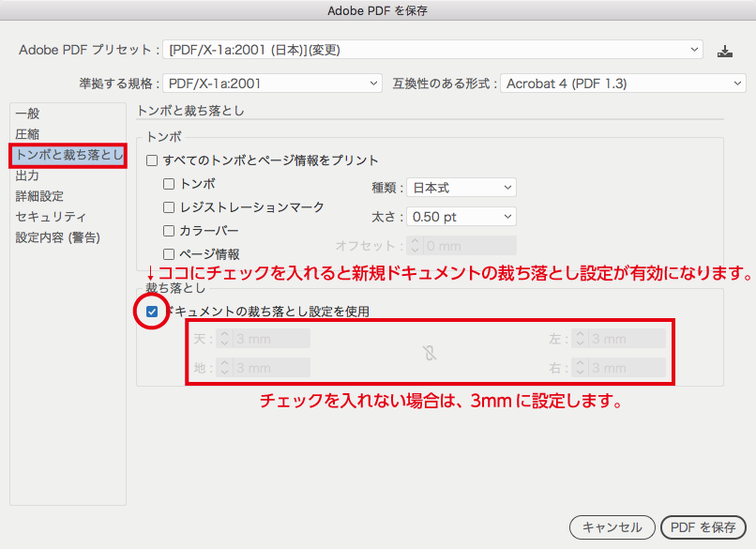Open the 準拠する規格 dropdown

pos(272,84)
